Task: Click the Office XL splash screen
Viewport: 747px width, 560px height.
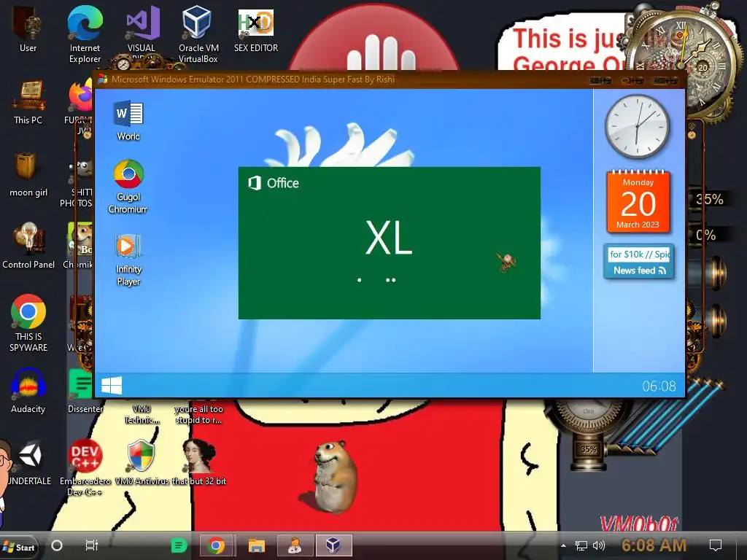Action: (x=390, y=243)
